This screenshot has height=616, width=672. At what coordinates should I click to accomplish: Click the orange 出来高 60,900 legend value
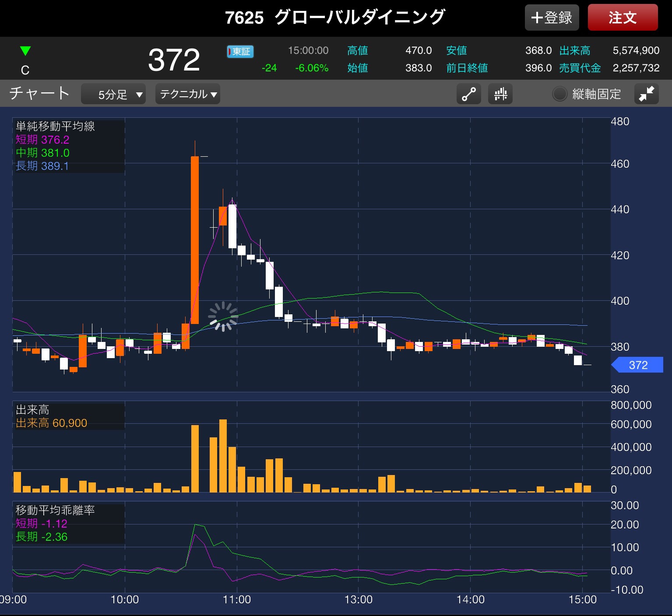(x=51, y=423)
